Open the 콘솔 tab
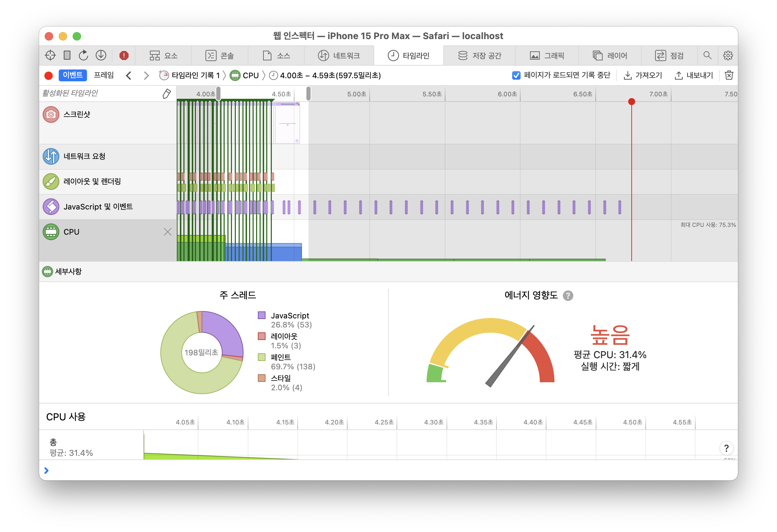 coord(220,56)
